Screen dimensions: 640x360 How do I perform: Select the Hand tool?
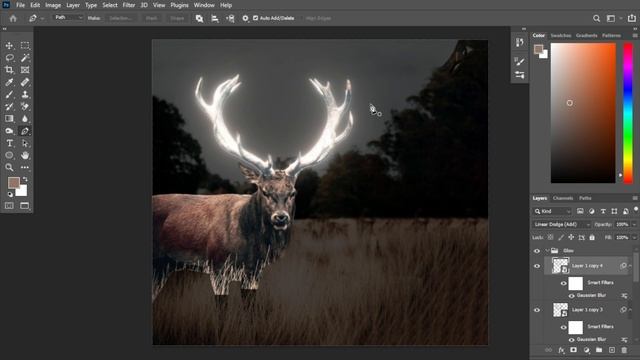(x=25, y=155)
